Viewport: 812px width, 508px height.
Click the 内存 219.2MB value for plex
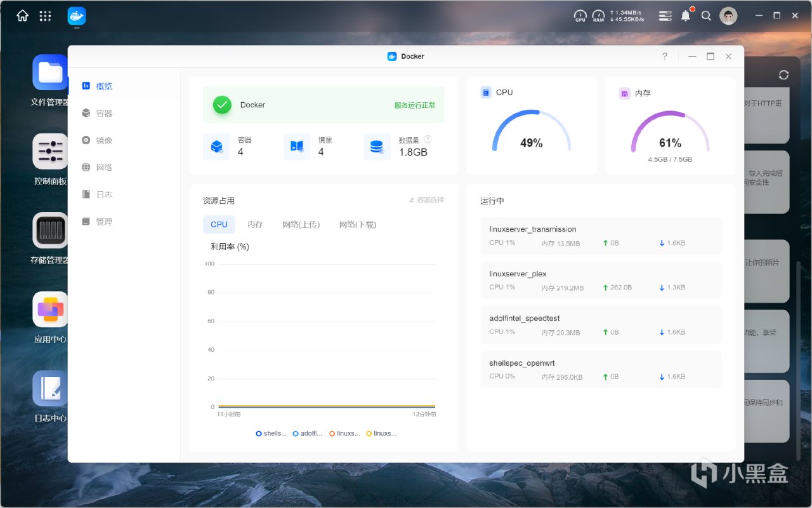[x=562, y=288]
